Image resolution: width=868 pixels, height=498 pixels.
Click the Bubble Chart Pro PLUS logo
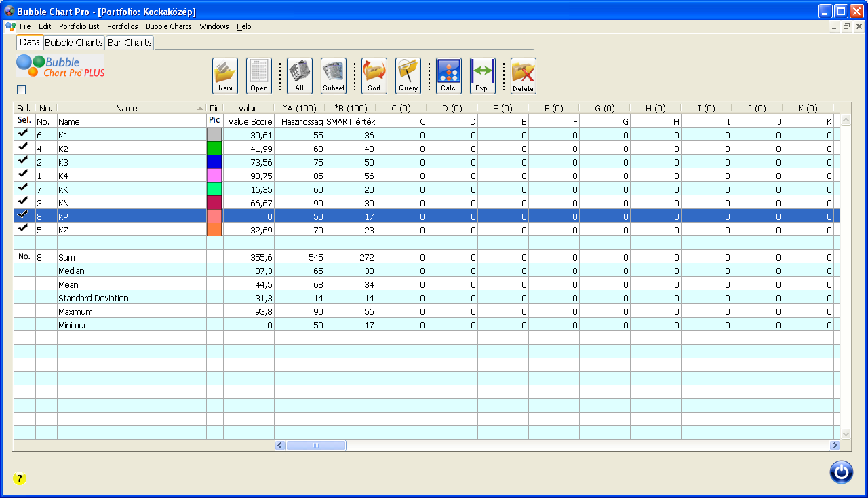(61, 66)
